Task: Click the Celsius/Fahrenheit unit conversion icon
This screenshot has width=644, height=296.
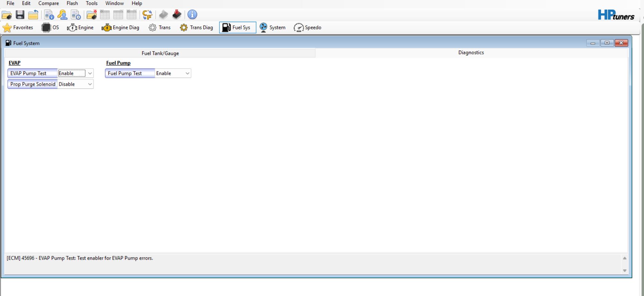Action: pyautogui.click(x=147, y=15)
